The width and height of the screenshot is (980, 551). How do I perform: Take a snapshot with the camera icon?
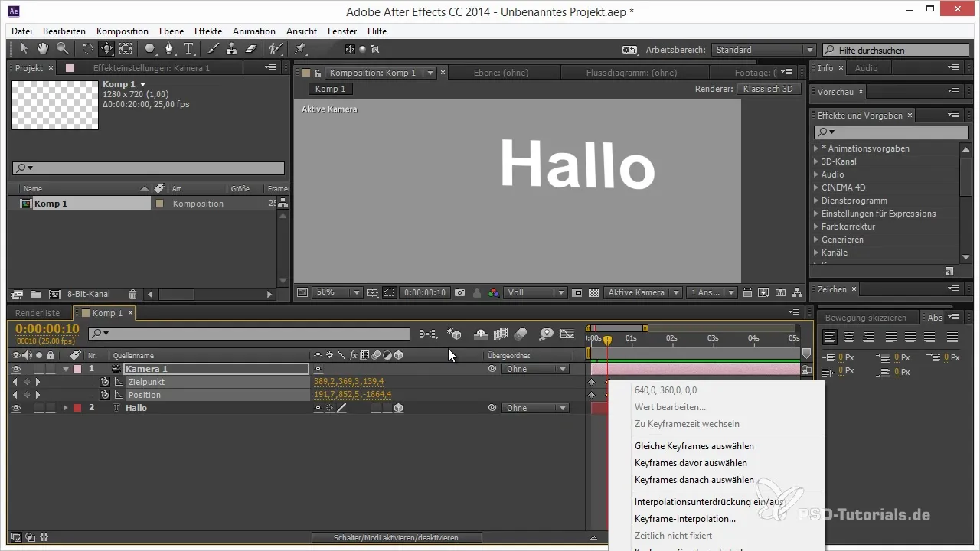pos(459,292)
